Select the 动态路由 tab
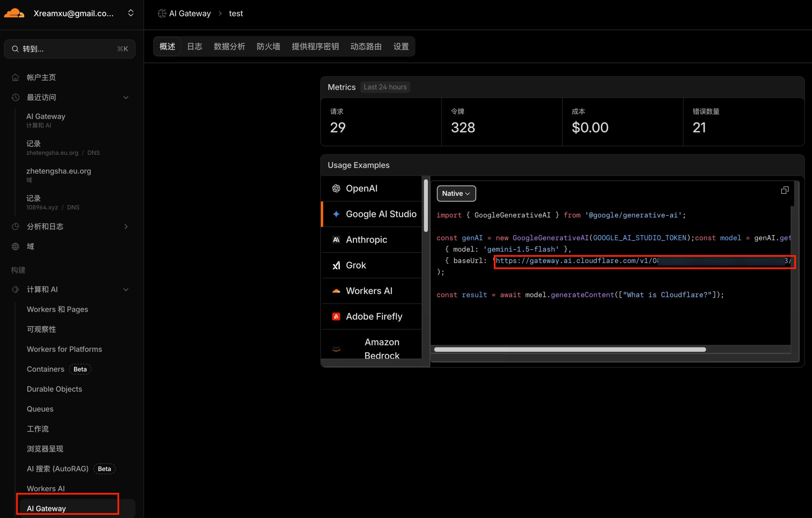The width and height of the screenshot is (812, 518). click(366, 46)
